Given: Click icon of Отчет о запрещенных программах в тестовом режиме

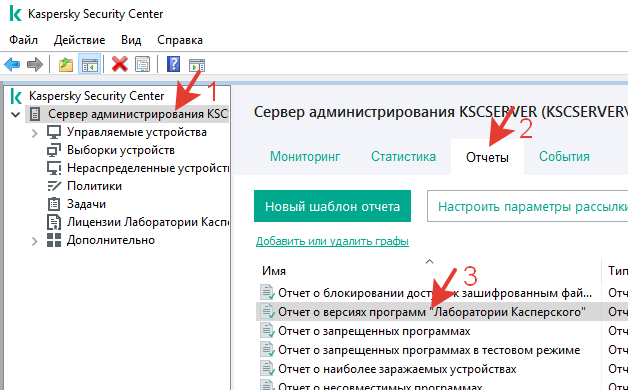Looking at the screenshot, I should click(267, 350).
